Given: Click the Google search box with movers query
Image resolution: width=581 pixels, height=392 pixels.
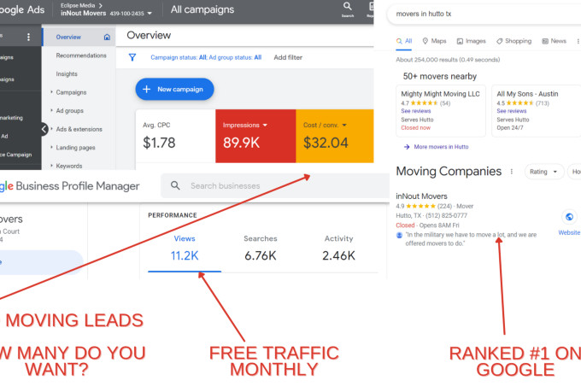Looking at the screenshot, I should pos(484,14).
